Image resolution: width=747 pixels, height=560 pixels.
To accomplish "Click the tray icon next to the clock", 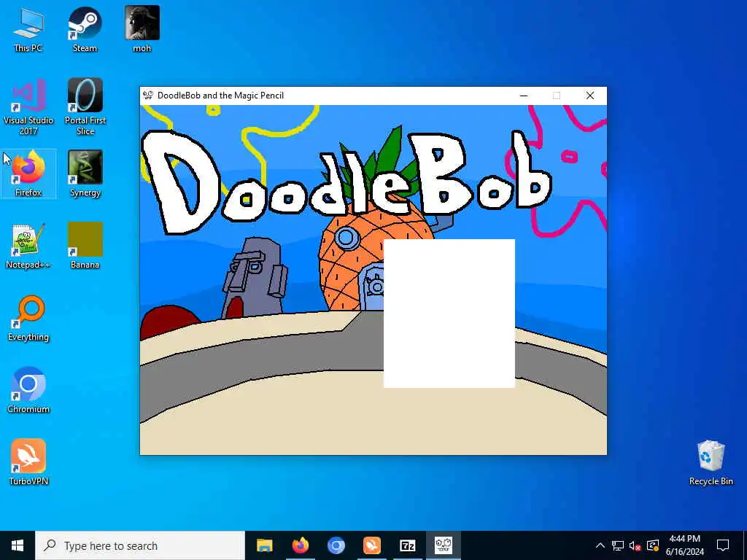I will point(653,545).
